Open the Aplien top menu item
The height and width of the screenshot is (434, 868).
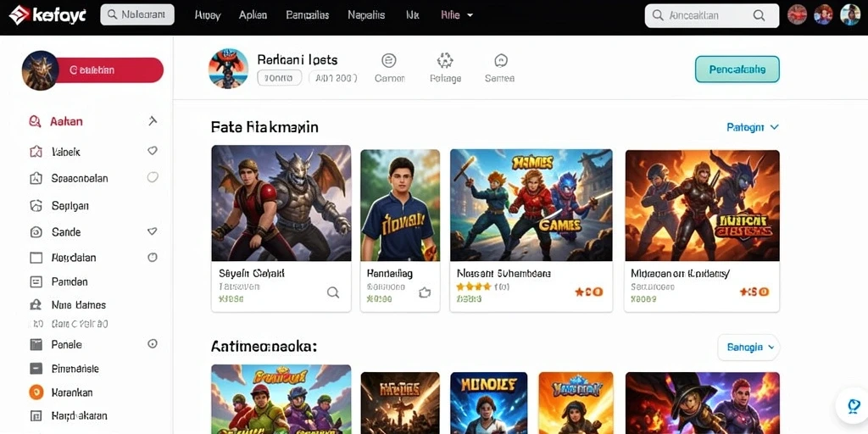click(253, 15)
